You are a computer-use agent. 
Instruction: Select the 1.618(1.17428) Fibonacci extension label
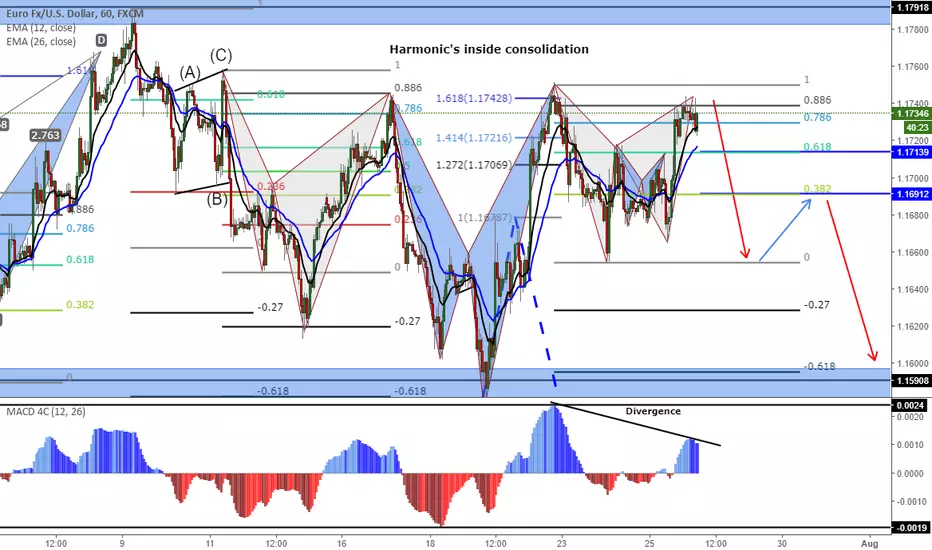pyautogui.click(x=474, y=98)
